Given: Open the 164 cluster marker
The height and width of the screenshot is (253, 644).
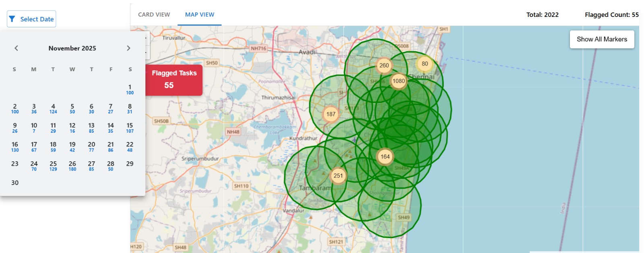Looking at the screenshot, I should pyautogui.click(x=385, y=157).
